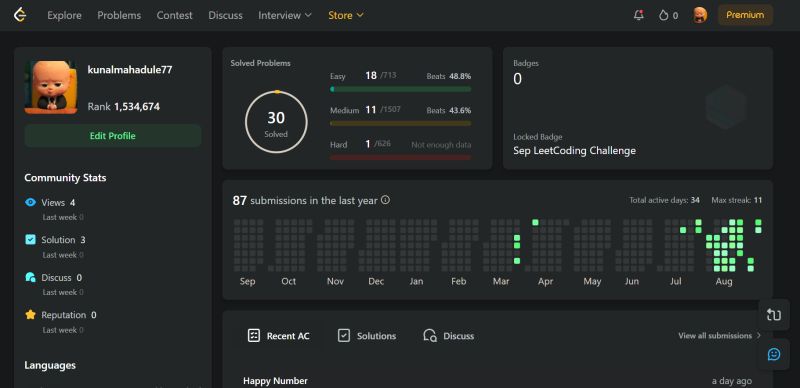This screenshot has width=800, height=388.
Task: Click the Discuss tab search bubble icon
Action: [x=430, y=335]
